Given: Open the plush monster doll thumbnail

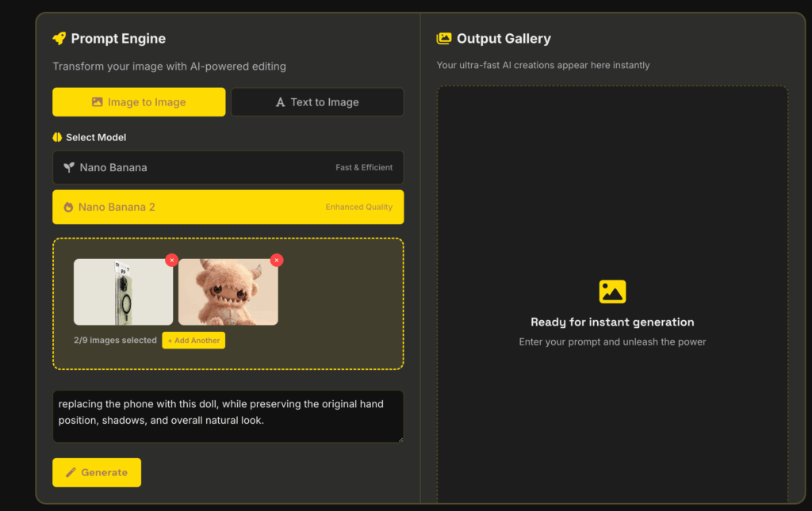Looking at the screenshot, I should pos(228,292).
